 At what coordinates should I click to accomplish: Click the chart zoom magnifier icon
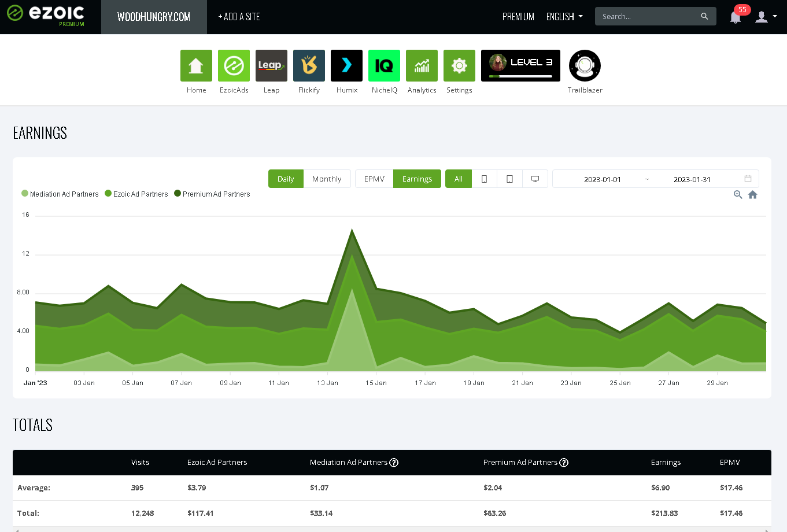(x=738, y=195)
